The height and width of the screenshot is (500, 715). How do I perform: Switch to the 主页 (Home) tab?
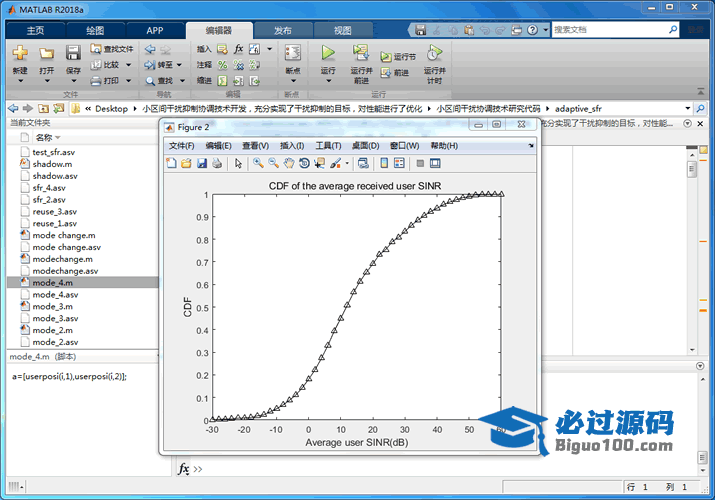tap(36, 31)
